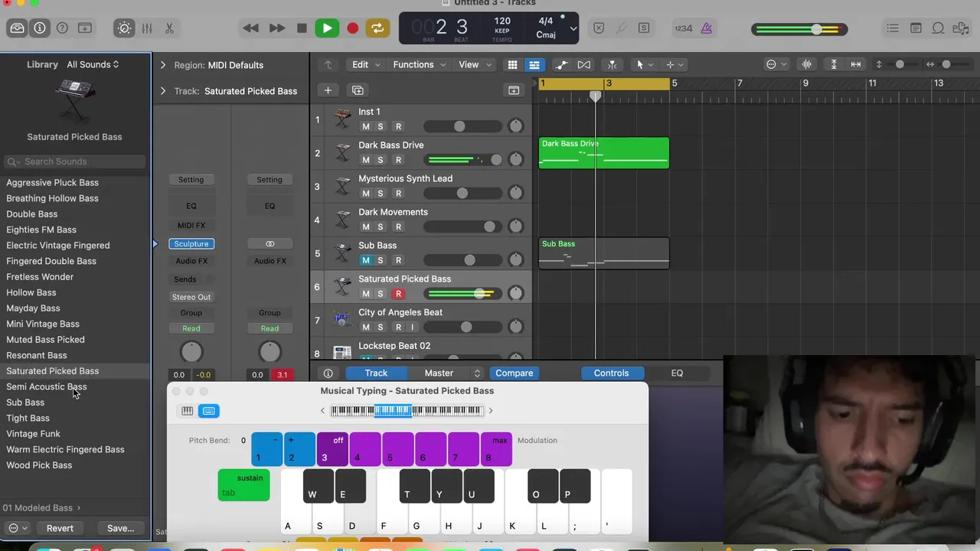Click the Forward transport button
980x551 pixels.
pyautogui.click(x=277, y=28)
